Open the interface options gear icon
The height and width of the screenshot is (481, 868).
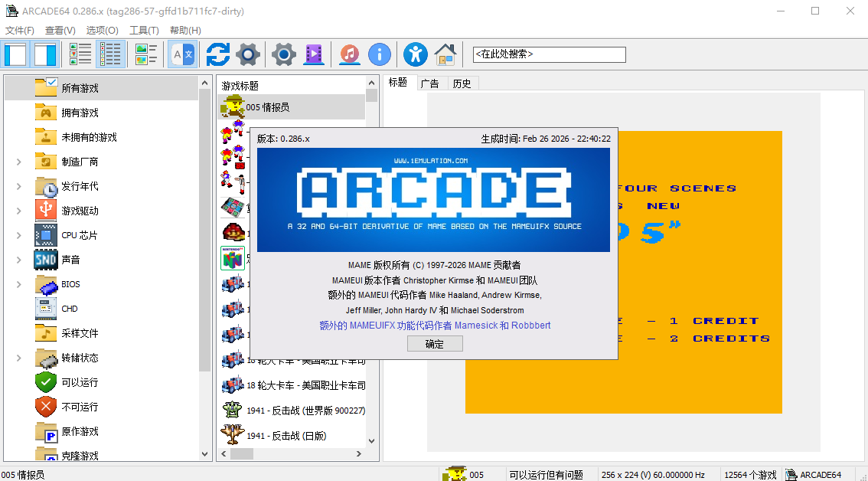(282, 54)
